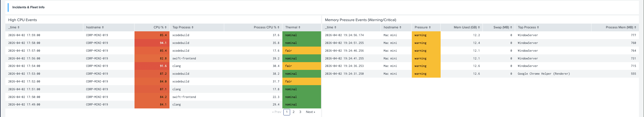Screen dimensions: 644x117
Task: Click Google Chrome Helper (Renderer) process
Action: (544, 74)
